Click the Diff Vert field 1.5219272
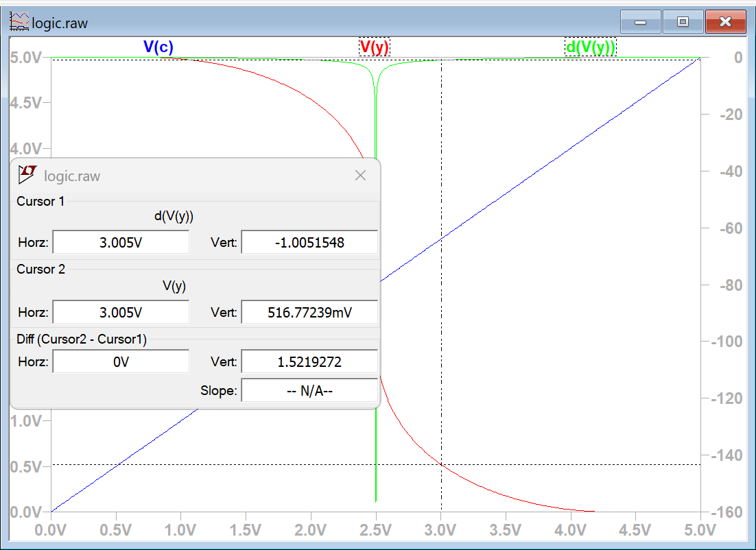 tap(309, 361)
